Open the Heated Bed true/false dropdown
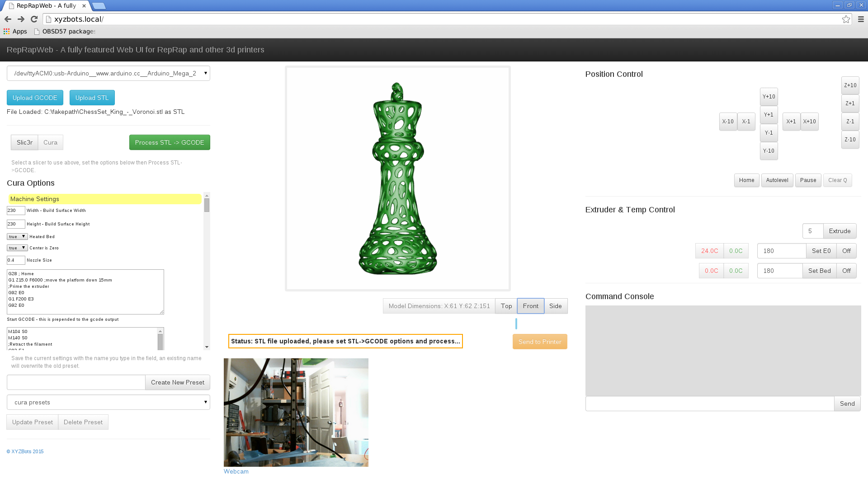 [17, 236]
